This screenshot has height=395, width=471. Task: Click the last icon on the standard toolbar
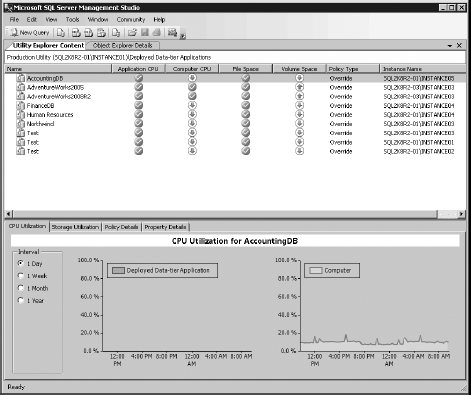pos(172,32)
